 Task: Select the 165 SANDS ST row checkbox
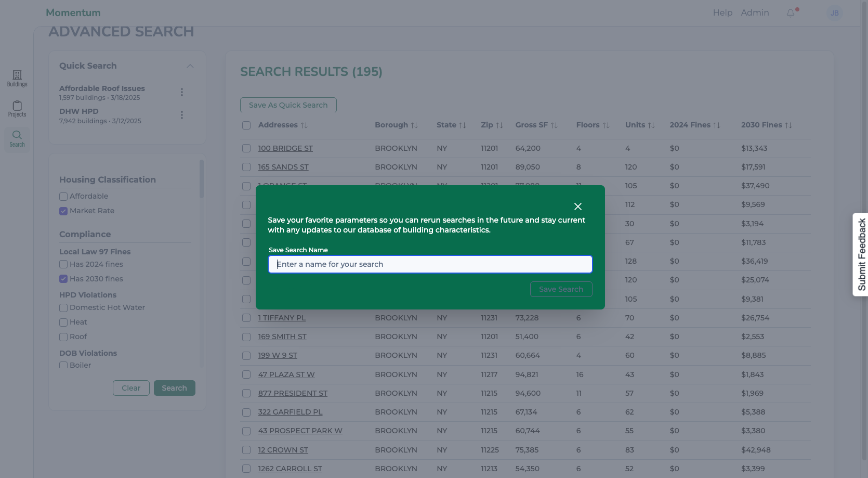246,167
